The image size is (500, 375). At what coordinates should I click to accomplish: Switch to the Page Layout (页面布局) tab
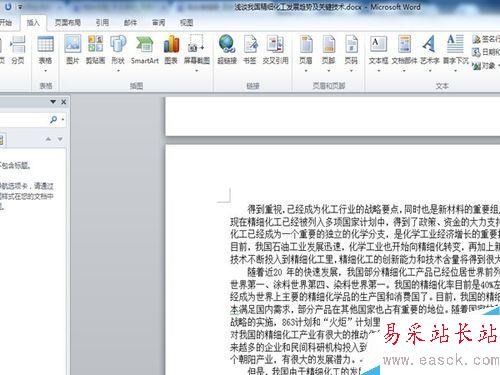[x=68, y=22]
